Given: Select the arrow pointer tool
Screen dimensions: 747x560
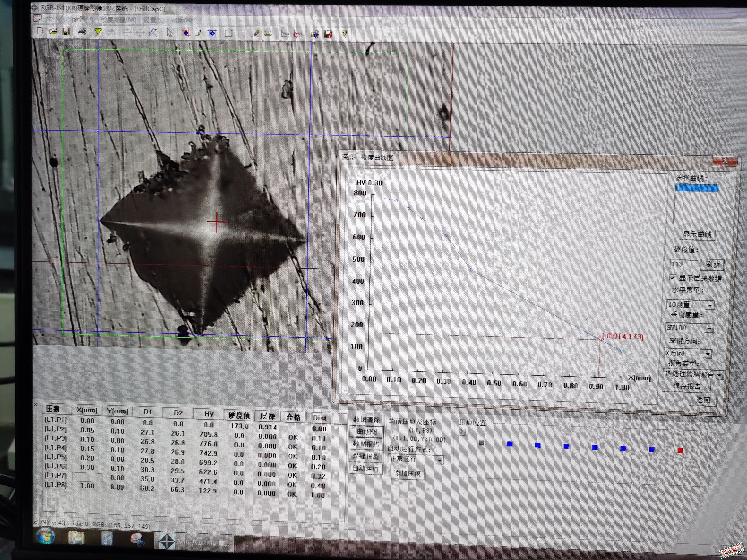Looking at the screenshot, I should [170, 33].
